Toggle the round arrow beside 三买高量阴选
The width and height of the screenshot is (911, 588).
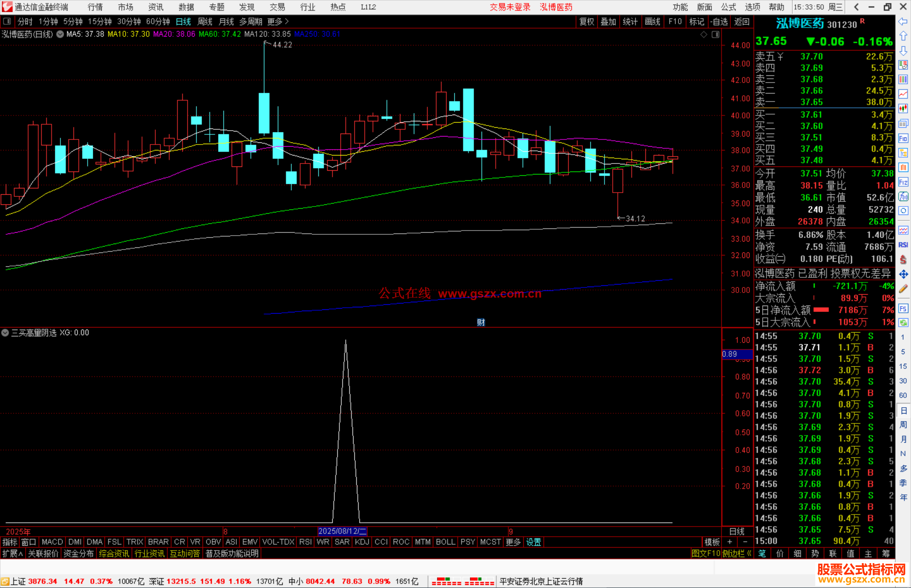click(x=5, y=333)
